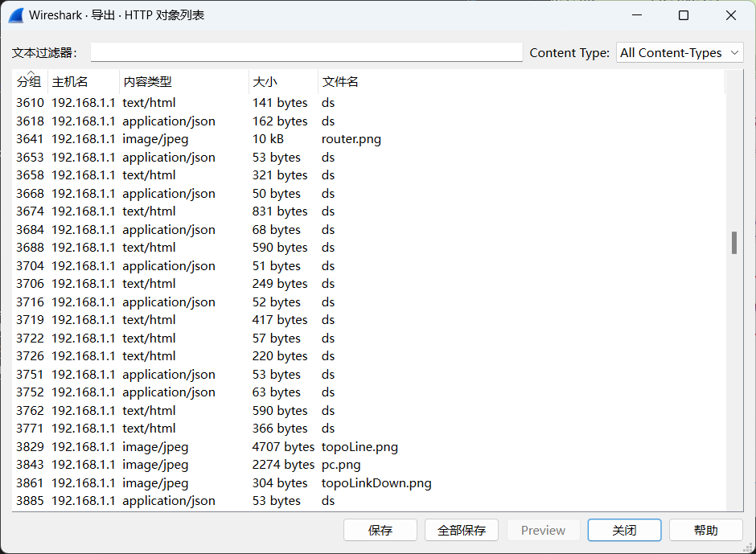Sort by 分组 column header
The image size is (756, 554).
(x=29, y=82)
